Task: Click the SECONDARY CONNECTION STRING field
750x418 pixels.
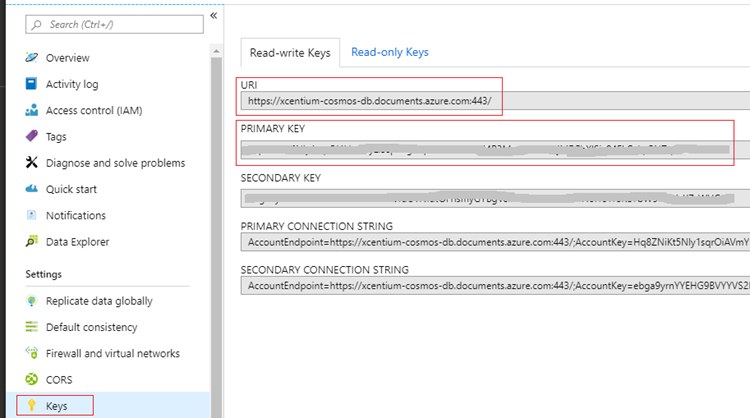Action: coord(495,286)
